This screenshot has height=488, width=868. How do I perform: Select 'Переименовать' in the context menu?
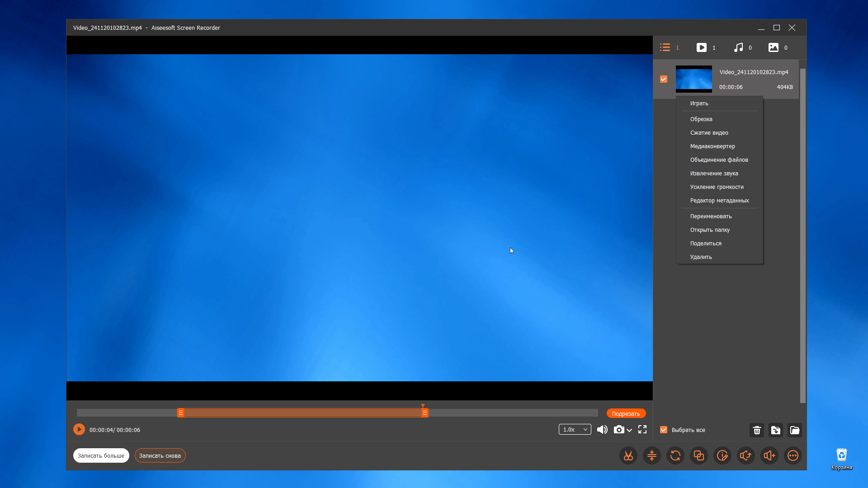tap(711, 216)
